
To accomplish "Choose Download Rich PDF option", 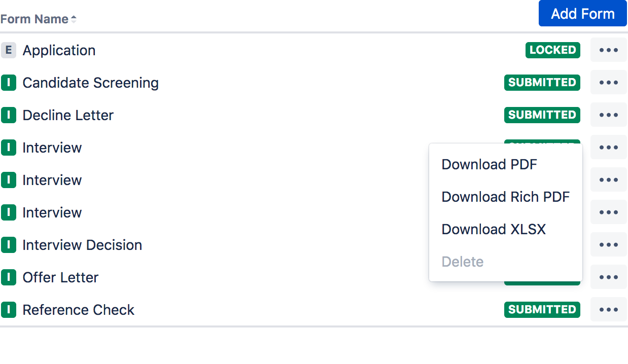I will point(506,197).
